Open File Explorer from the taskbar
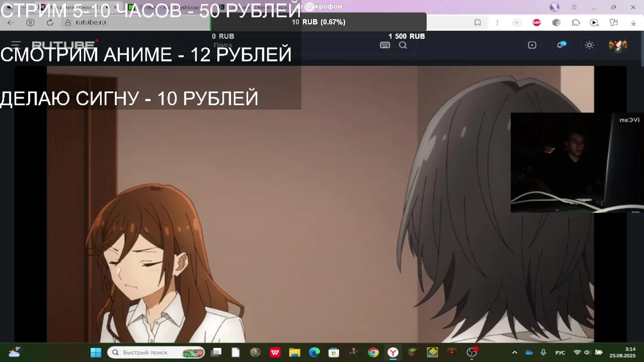This screenshot has height=362, width=644. (x=294, y=352)
